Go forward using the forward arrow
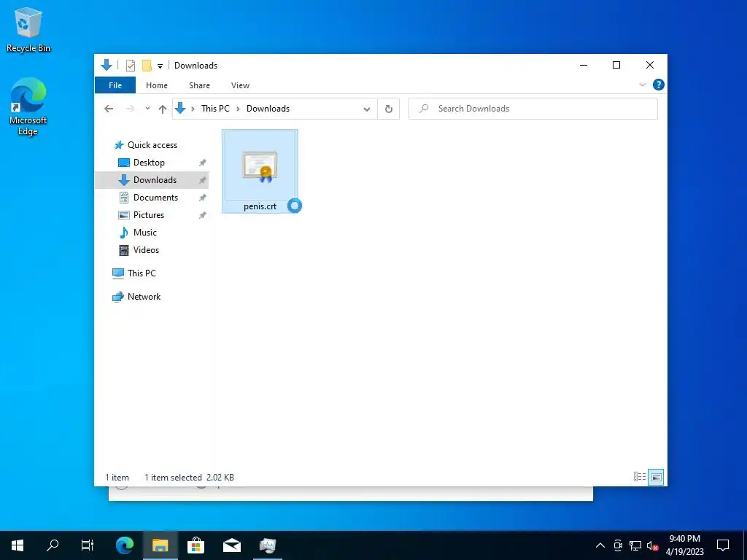The width and height of the screenshot is (747, 560). click(x=130, y=109)
